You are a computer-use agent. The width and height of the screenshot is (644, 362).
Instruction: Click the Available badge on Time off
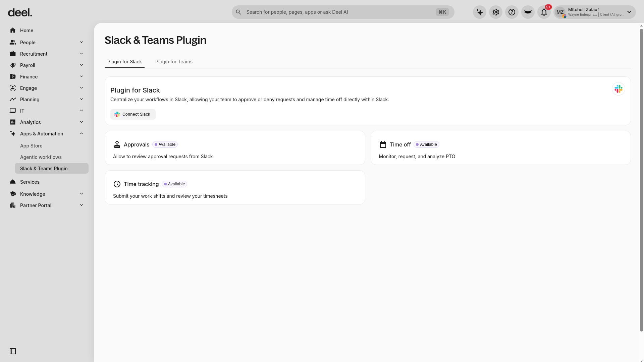426,144
